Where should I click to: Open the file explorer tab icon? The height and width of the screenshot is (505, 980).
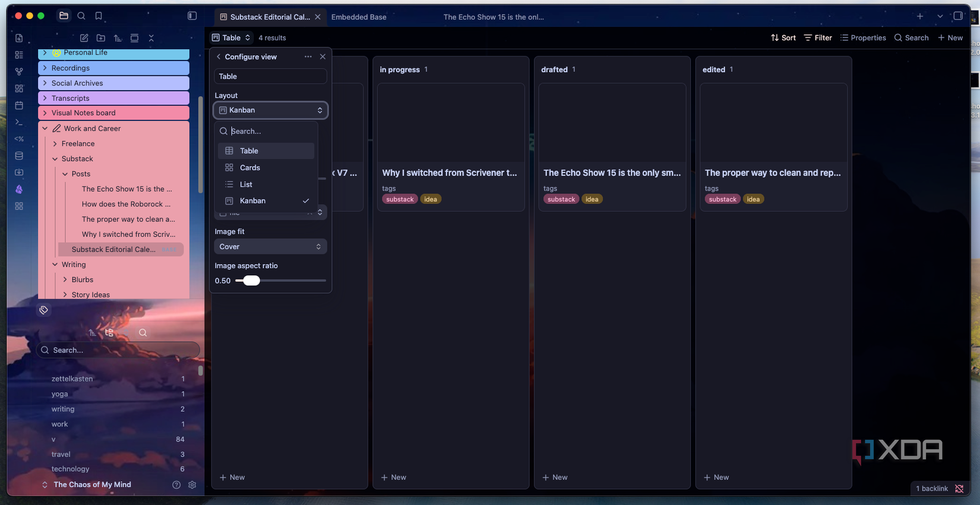tap(64, 16)
